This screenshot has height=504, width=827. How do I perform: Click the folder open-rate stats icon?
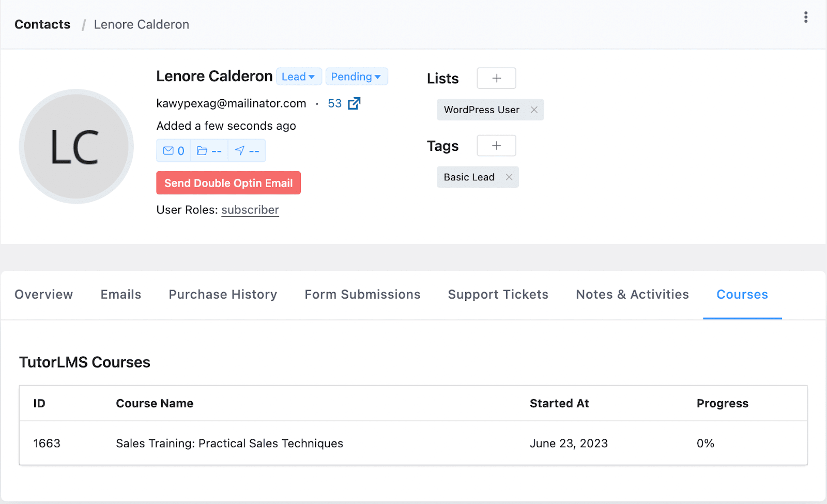202,151
